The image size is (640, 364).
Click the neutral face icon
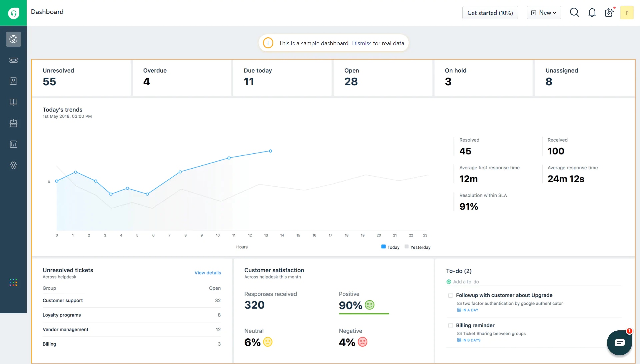268,342
